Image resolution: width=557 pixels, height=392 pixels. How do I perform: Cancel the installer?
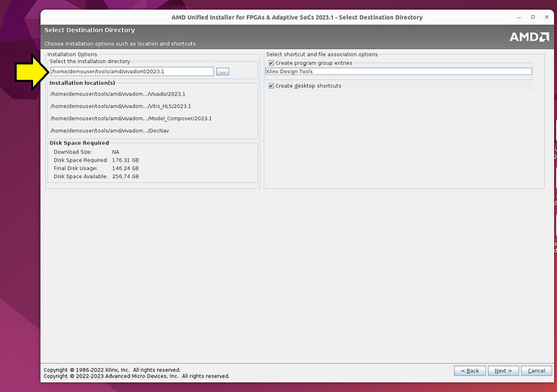pyautogui.click(x=536, y=371)
